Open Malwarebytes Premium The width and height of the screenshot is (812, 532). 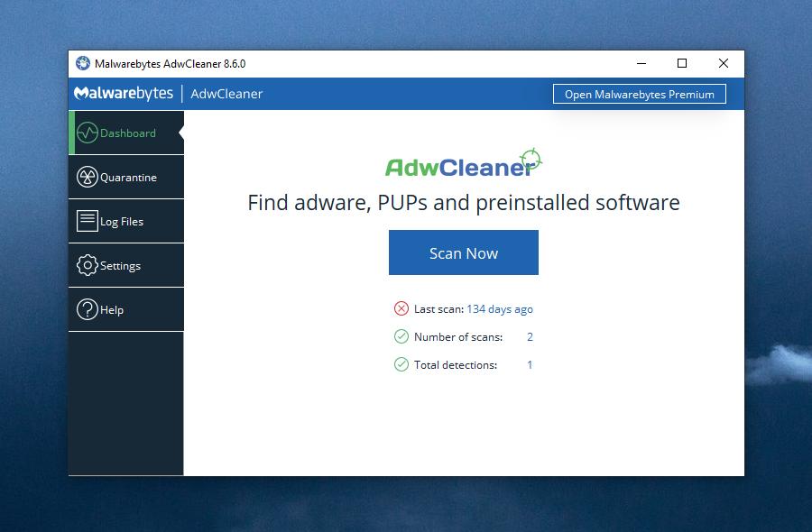[639, 93]
